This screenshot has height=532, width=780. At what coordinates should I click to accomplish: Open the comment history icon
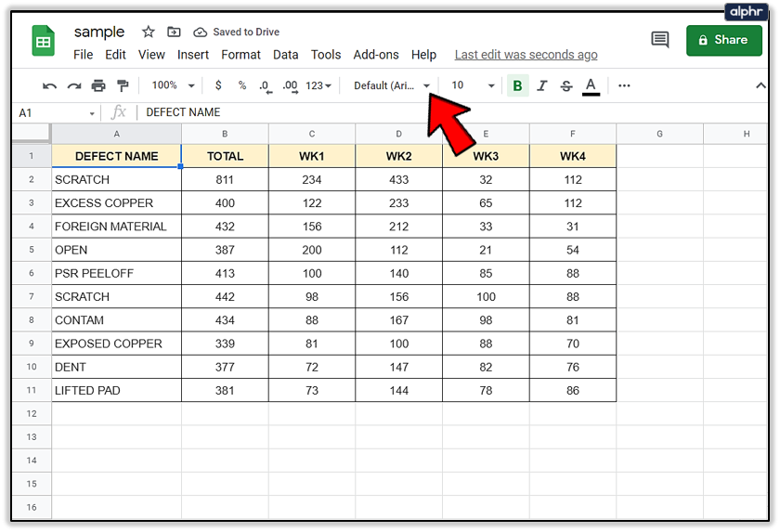coord(660,40)
